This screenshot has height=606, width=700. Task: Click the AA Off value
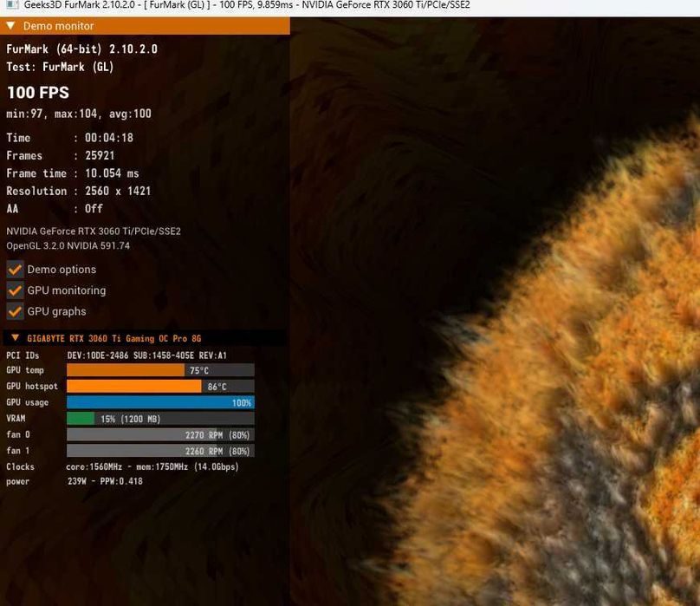94,209
